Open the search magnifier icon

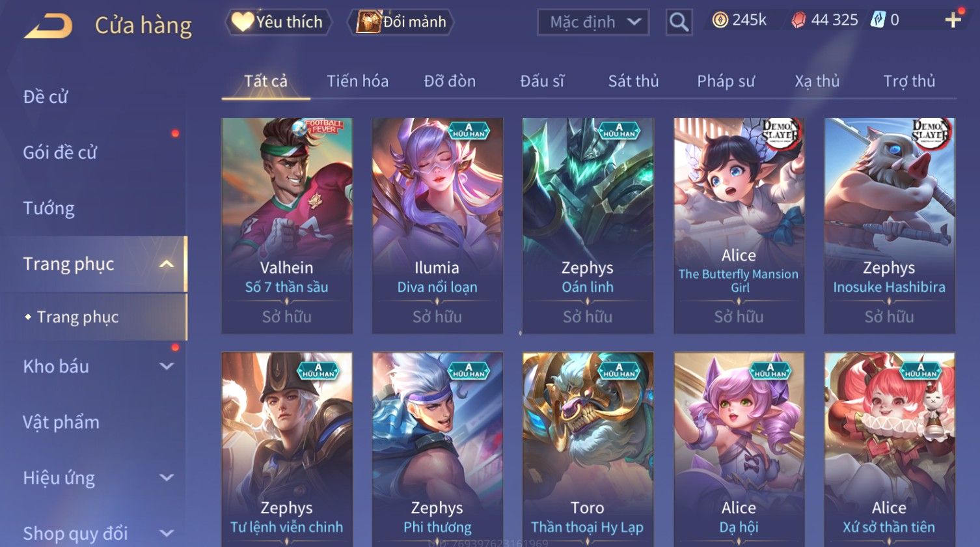click(x=679, y=23)
